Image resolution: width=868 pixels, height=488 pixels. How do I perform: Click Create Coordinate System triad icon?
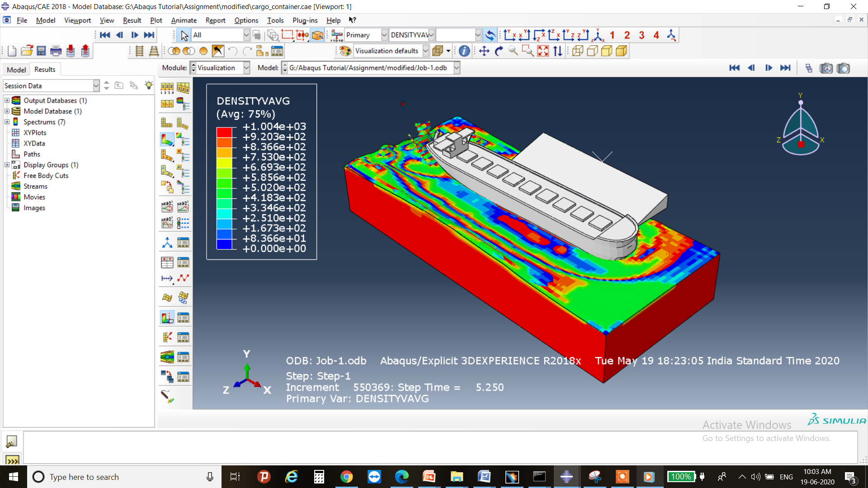(x=167, y=243)
